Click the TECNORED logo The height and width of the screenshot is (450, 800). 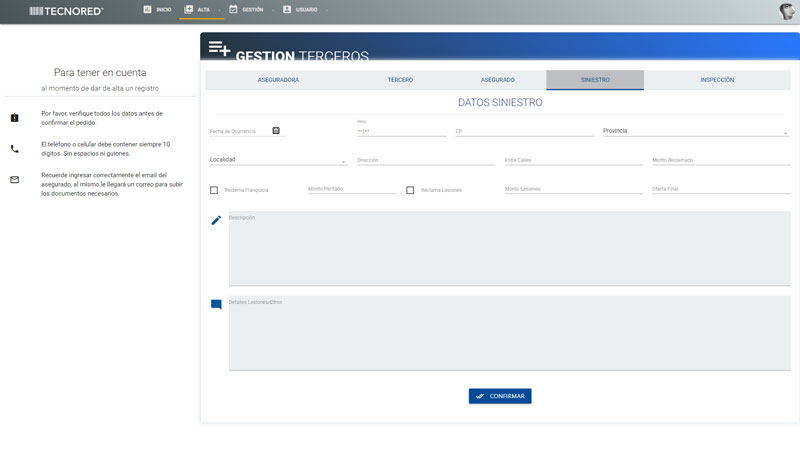(x=67, y=10)
